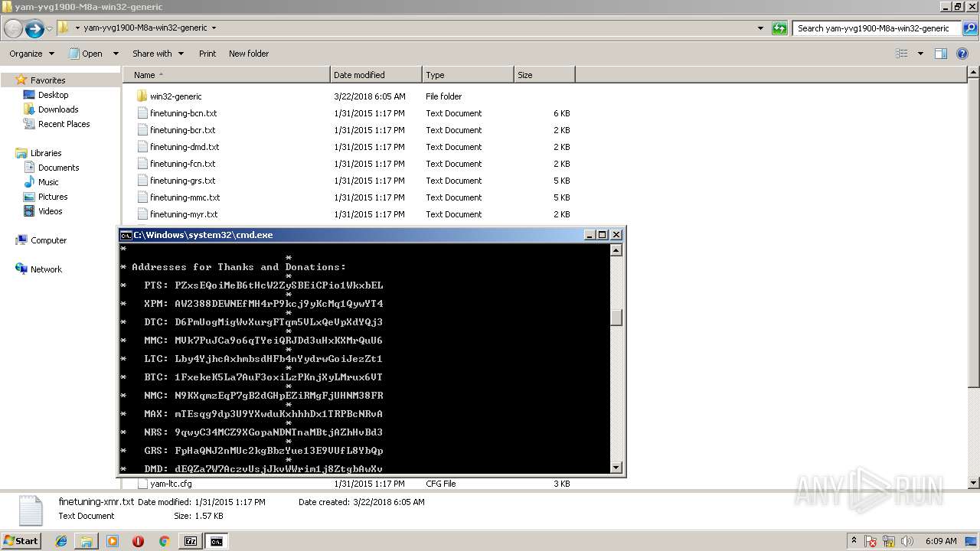Click the cmd window scrollbar thumb
This screenshot has width=980, height=551.
click(x=616, y=318)
